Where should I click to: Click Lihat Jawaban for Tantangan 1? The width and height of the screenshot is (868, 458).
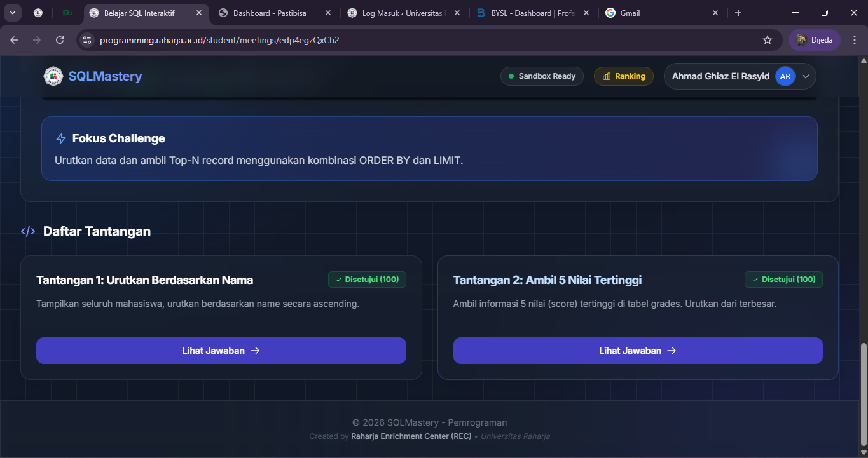point(221,351)
